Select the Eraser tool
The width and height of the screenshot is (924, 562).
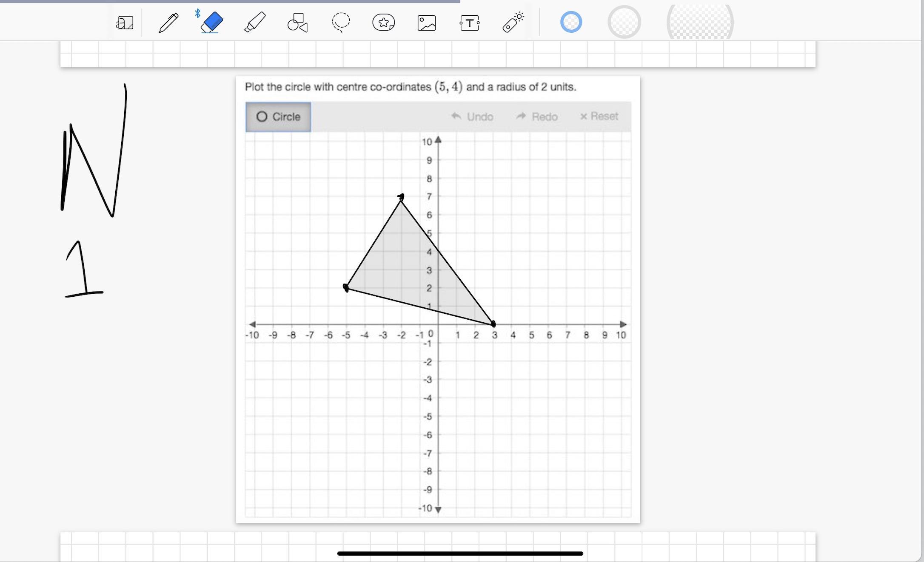[x=211, y=23]
